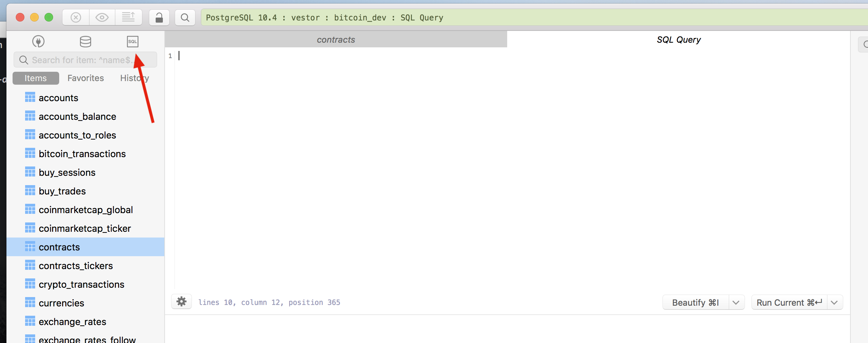Screen dimensions: 868x343
Task: Switch to the Favorites tab
Action: (x=85, y=78)
